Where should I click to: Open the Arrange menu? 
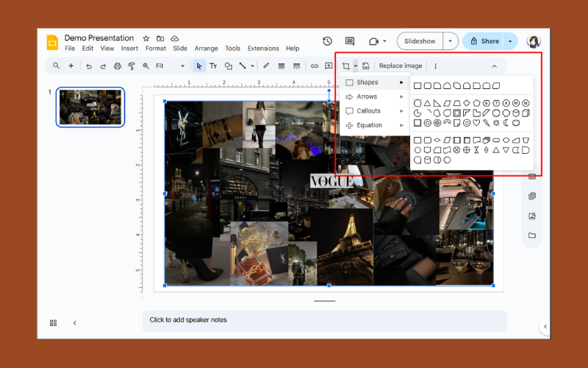point(206,49)
